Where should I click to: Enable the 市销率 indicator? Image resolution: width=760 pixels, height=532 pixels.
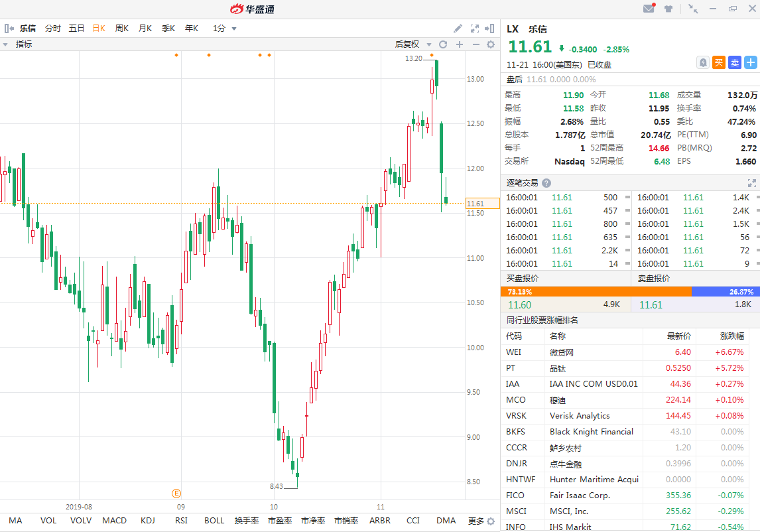347,520
